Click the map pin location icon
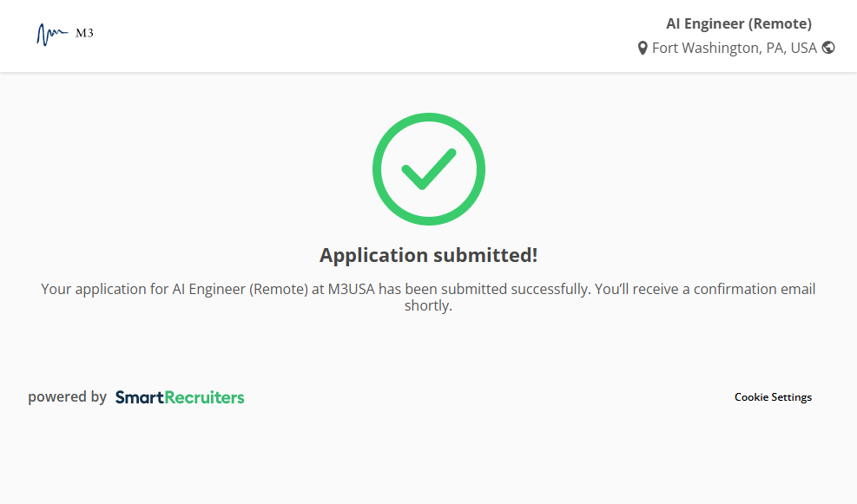The width and height of the screenshot is (857, 504). point(643,49)
